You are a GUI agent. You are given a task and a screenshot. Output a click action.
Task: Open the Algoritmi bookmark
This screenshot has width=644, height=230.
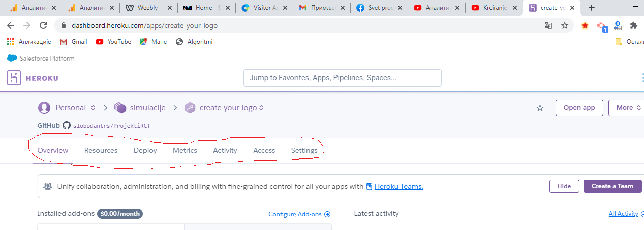pos(194,42)
